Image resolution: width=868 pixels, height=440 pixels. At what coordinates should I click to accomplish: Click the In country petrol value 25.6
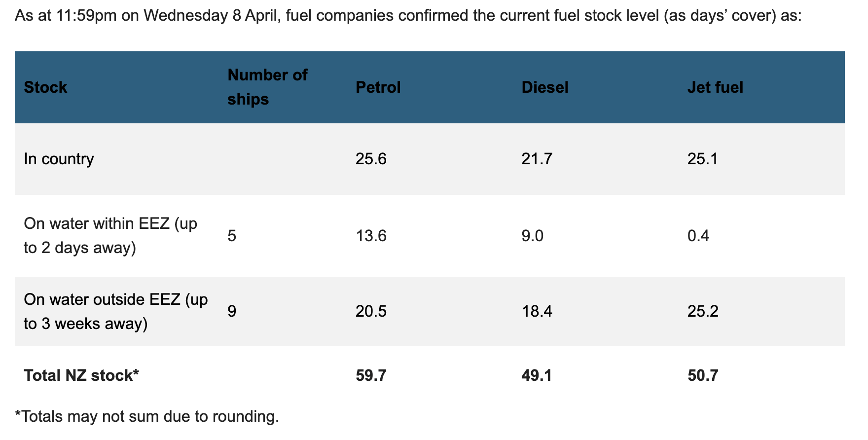371,159
